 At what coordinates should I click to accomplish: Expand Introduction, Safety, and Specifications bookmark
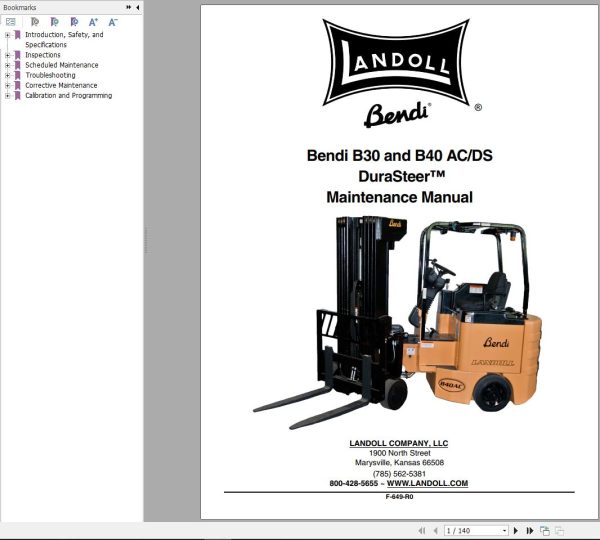point(7,35)
